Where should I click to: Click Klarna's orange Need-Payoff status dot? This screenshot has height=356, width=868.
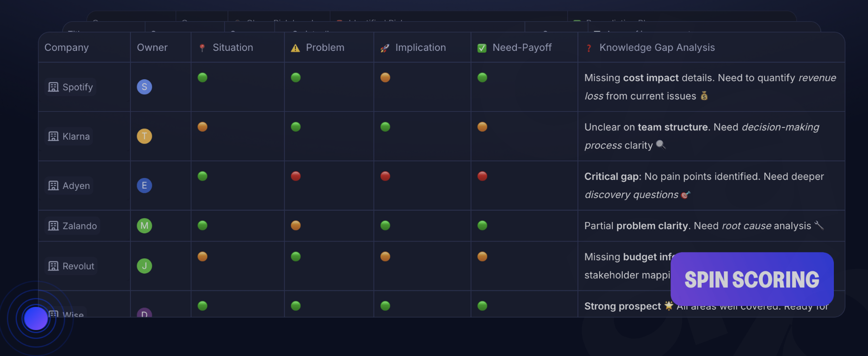pos(482,127)
